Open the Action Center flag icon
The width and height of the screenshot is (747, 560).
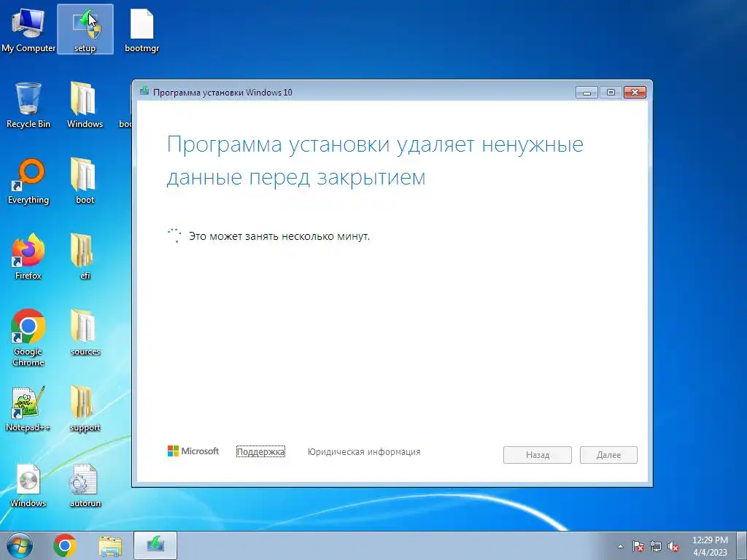pos(638,546)
